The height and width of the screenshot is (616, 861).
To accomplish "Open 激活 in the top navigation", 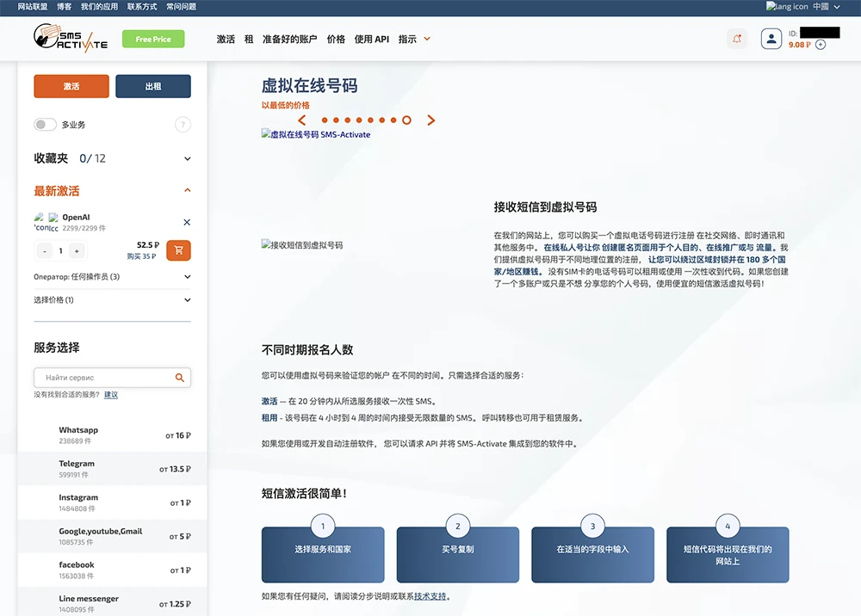I will pos(226,39).
